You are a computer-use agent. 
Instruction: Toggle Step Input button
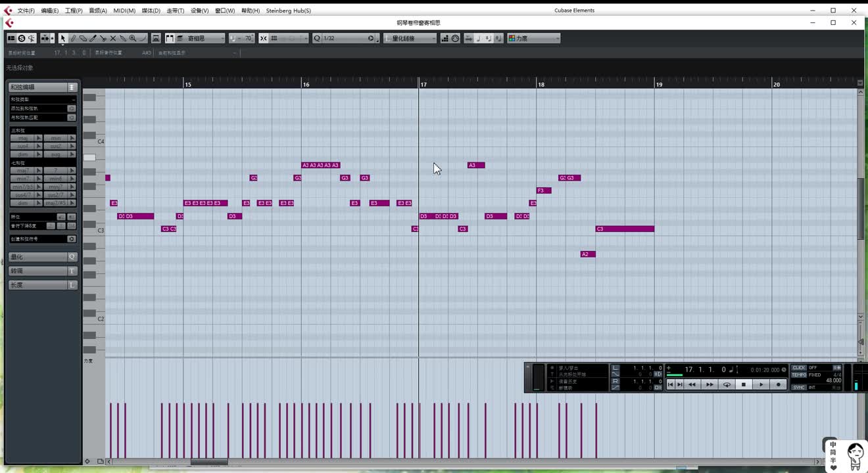click(x=445, y=38)
